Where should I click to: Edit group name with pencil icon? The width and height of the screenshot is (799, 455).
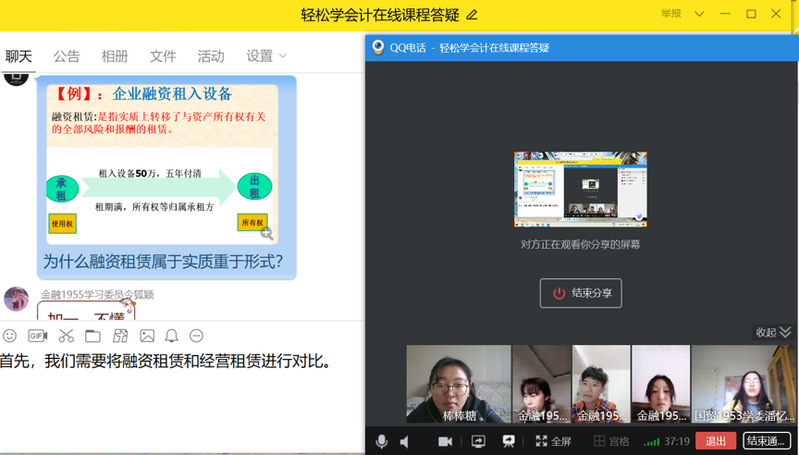472,14
